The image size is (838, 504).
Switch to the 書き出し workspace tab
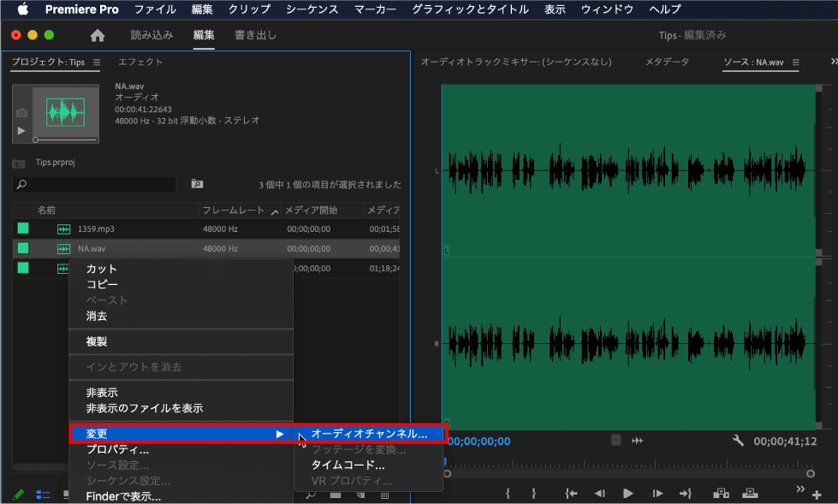click(255, 35)
